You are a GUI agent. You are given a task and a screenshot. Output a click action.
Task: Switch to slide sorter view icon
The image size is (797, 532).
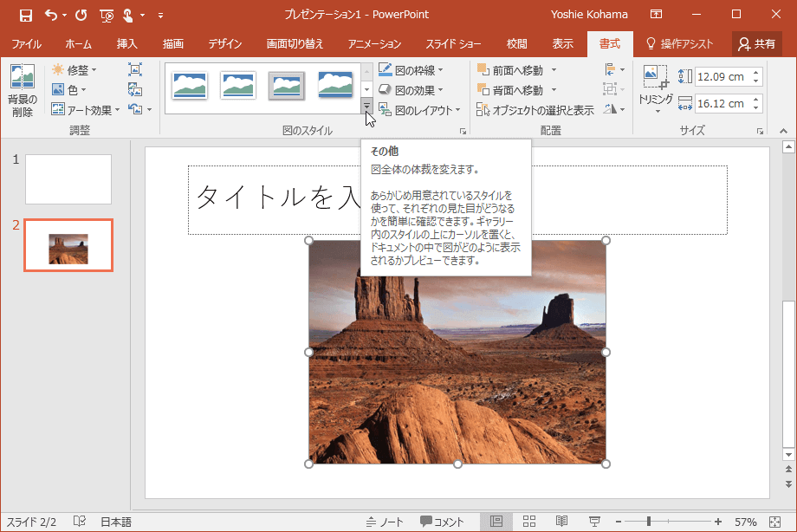point(529,522)
